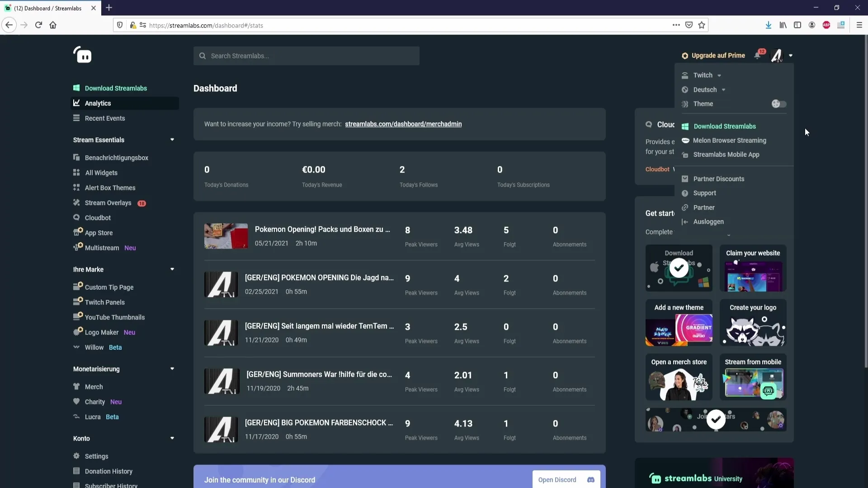868x488 pixels.
Task: Focus the Search Streamlabs input field
Action: coord(307,56)
